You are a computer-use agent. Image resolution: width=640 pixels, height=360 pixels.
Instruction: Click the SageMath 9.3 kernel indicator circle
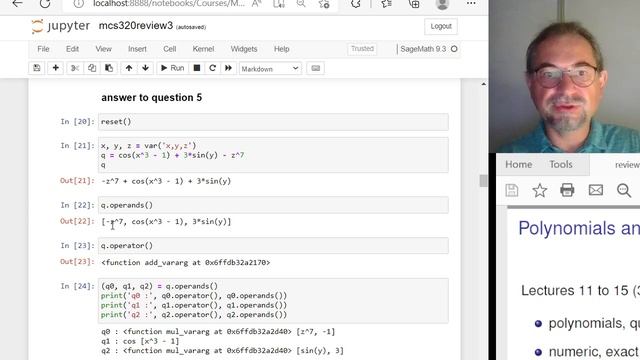click(454, 49)
